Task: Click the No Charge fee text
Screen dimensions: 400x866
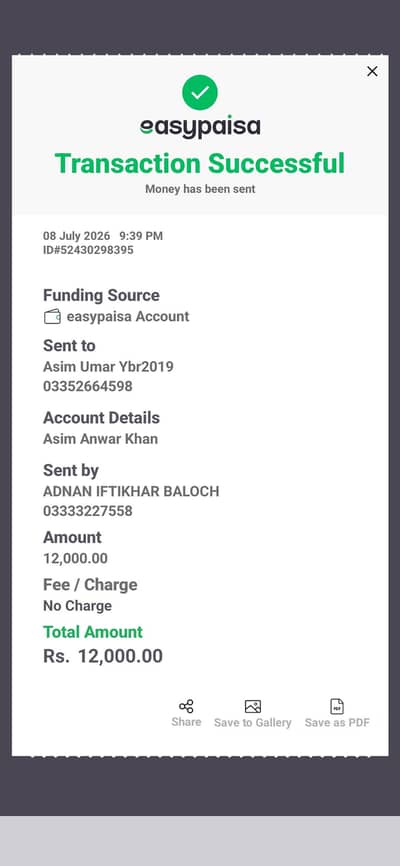Action: click(x=77, y=606)
